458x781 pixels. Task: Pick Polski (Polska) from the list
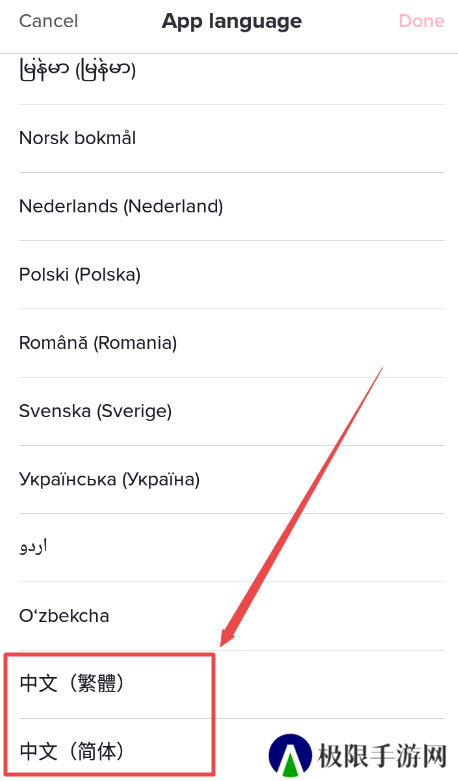[x=231, y=274]
